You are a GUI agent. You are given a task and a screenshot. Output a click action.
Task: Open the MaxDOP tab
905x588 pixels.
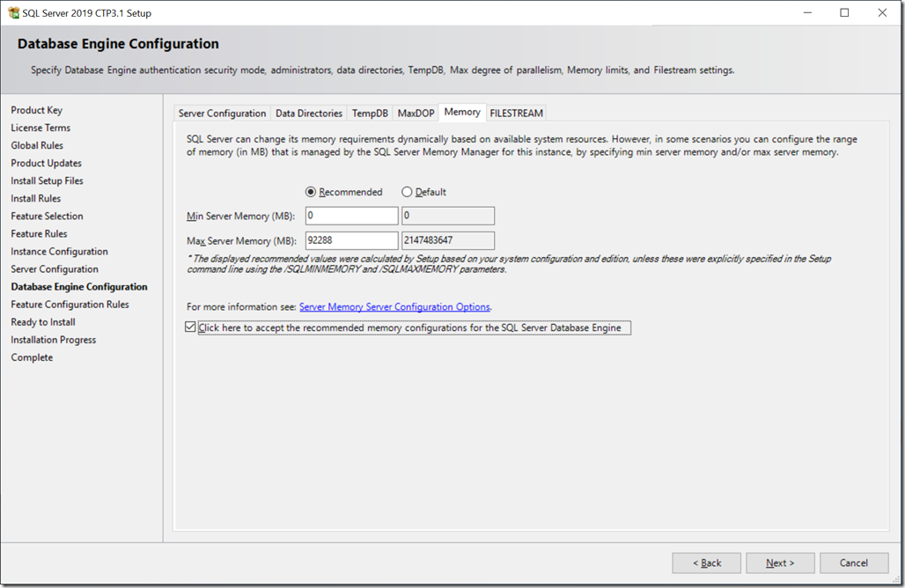pyautogui.click(x=416, y=113)
